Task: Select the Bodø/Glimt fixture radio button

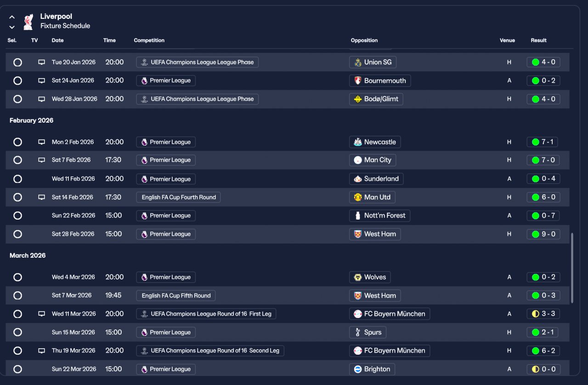Action: (17, 99)
